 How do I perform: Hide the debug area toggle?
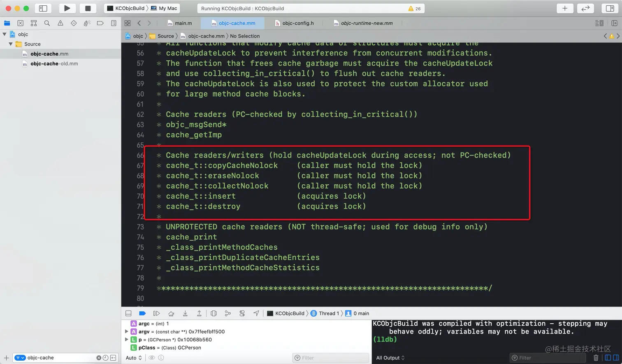[x=128, y=313]
